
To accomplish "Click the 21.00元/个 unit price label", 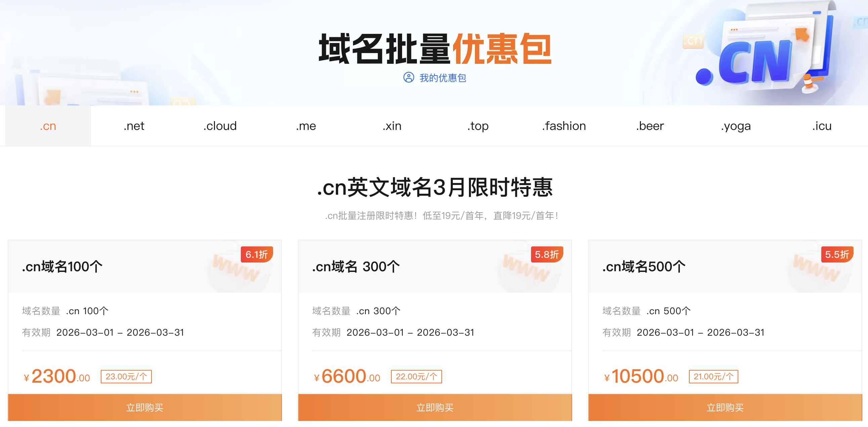I will click(714, 376).
